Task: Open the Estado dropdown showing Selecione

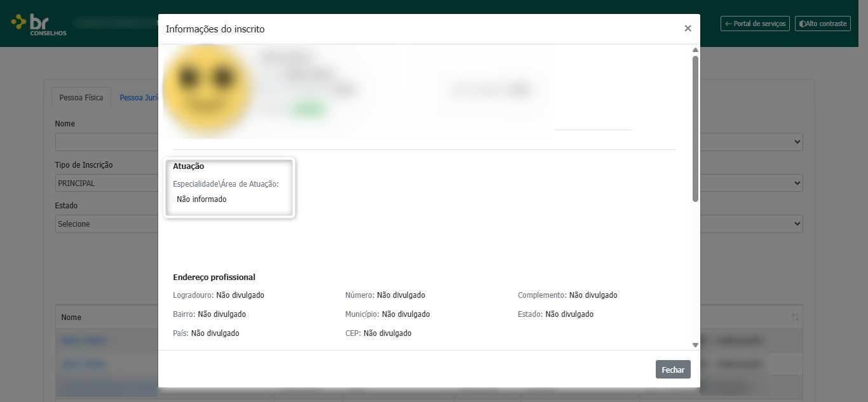Action: pyautogui.click(x=106, y=224)
